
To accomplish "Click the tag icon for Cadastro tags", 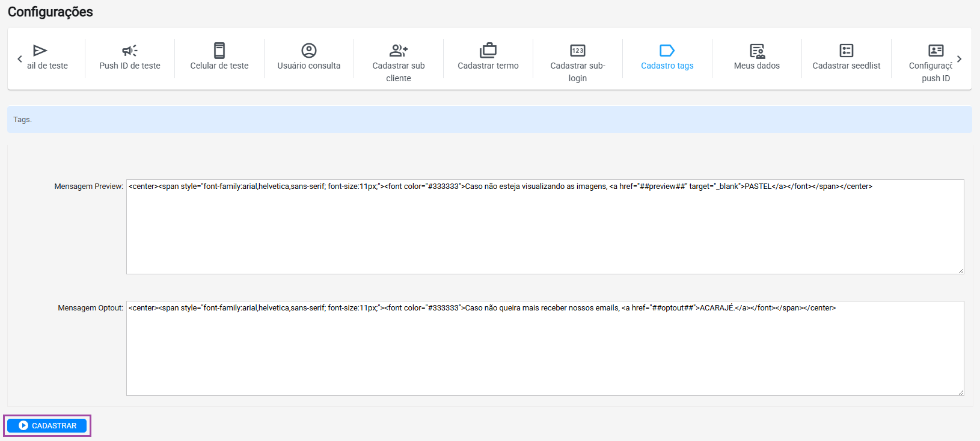I will tap(667, 51).
